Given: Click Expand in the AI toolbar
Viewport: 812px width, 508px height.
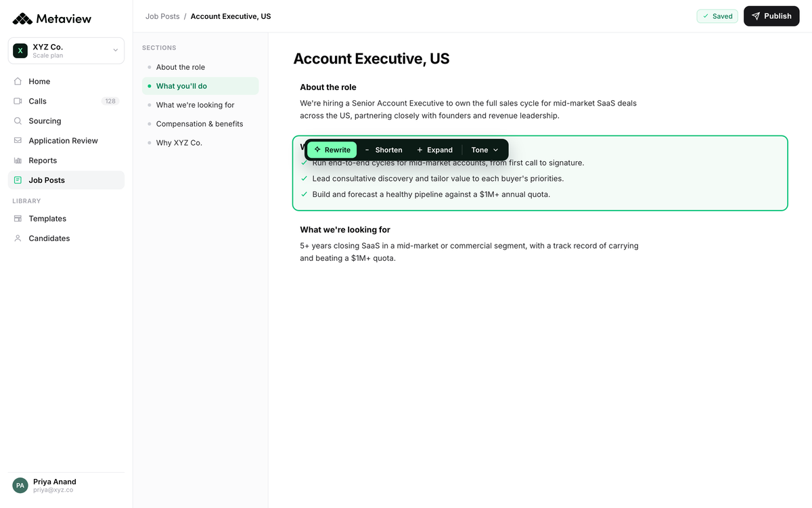Looking at the screenshot, I should [434, 150].
